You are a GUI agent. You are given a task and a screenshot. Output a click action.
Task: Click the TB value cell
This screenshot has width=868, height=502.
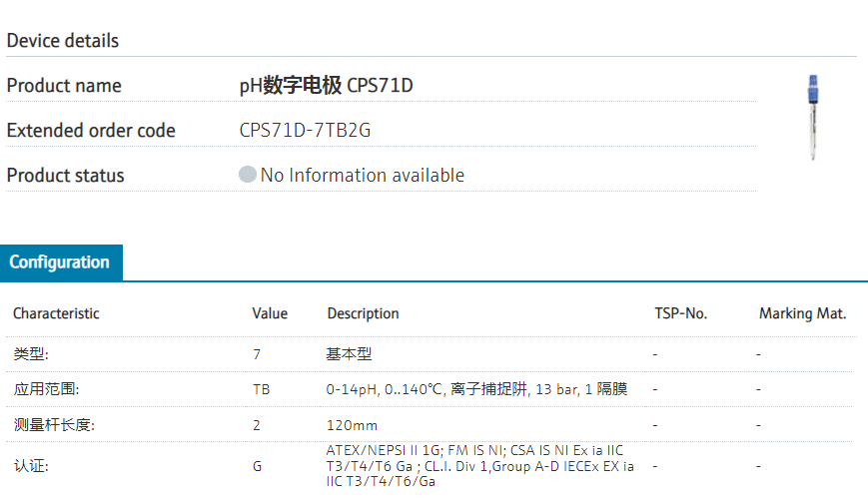(x=261, y=389)
